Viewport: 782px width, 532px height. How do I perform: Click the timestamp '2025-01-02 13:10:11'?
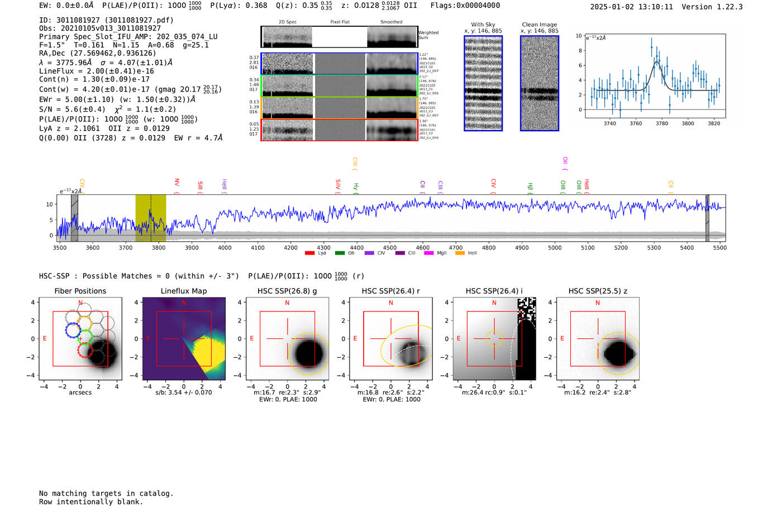632,7
